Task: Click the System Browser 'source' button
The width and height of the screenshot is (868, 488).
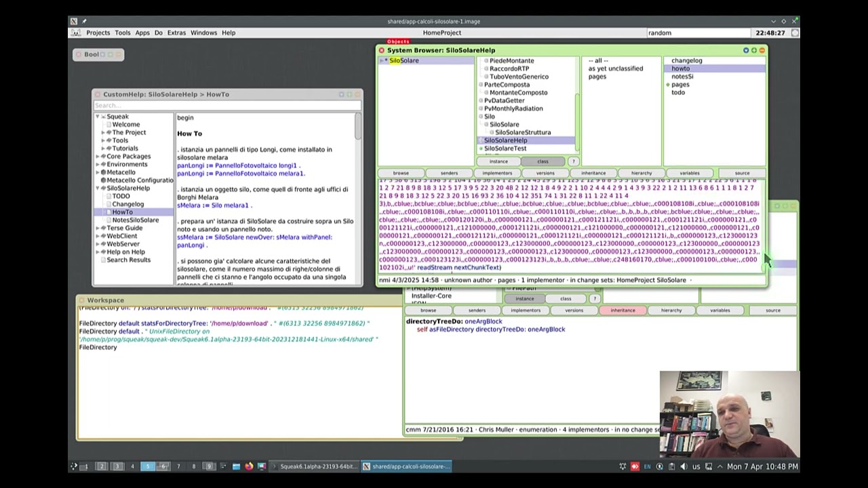Action: 742,173
